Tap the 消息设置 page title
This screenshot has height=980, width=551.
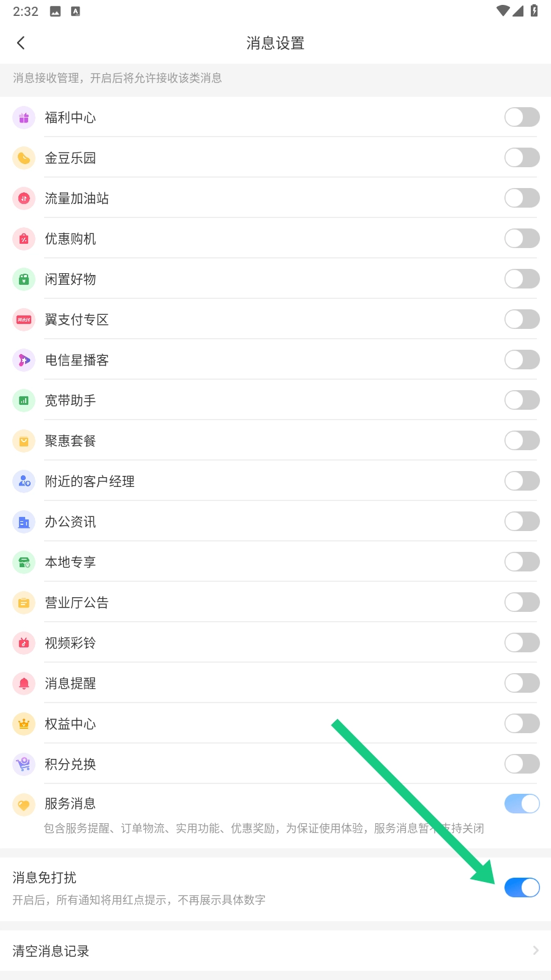pos(275,43)
